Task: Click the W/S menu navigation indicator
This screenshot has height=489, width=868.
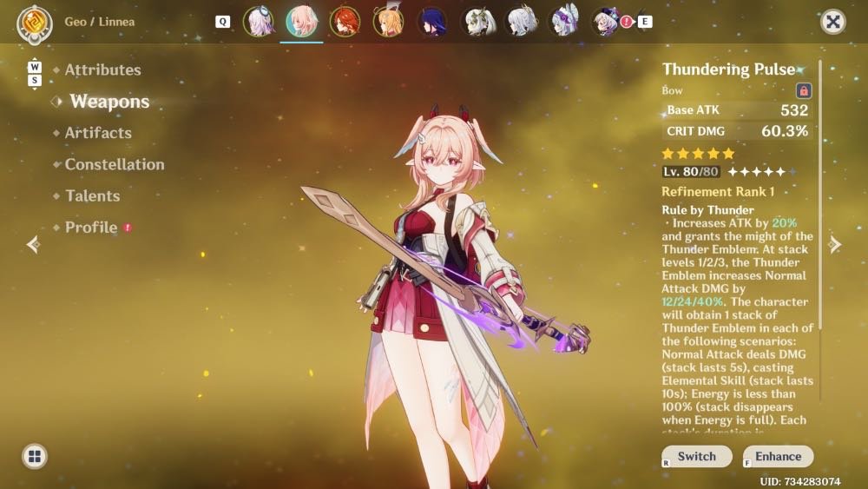Action: [x=35, y=74]
